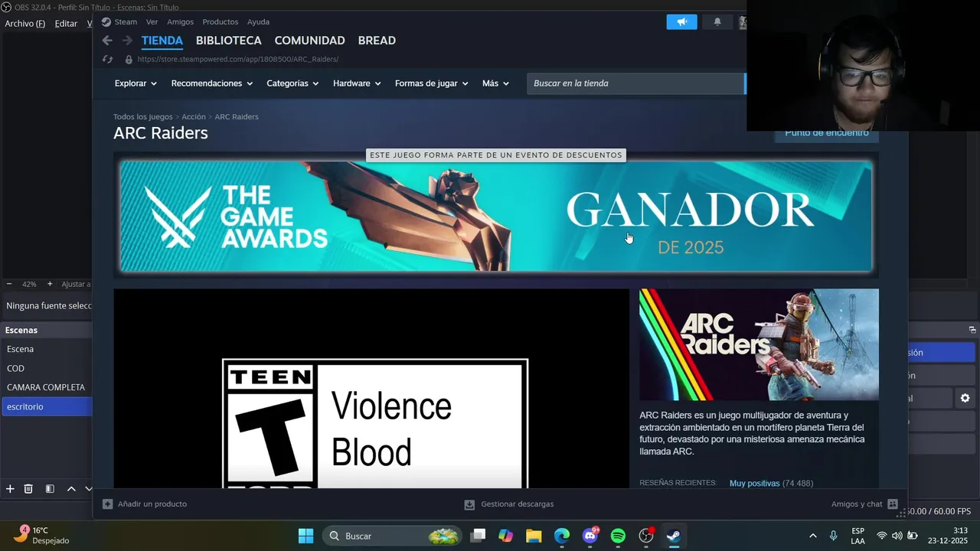Open the BREAD profile tab
This screenshot has width=980, height=551.
(377, 41)
